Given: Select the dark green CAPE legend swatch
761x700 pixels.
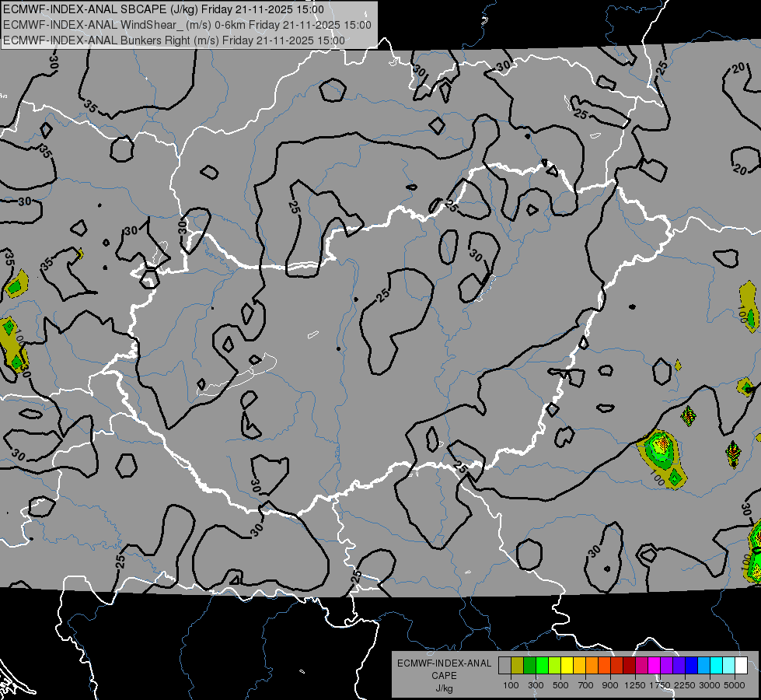Looking at the screenshot, I should [529, 666].
